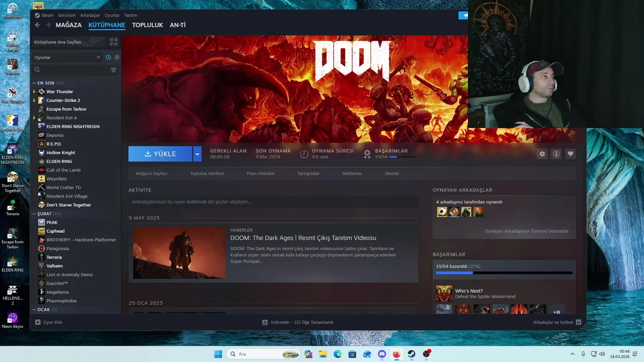
Task: Open the Steam menu
Action: tap(44, 15)
